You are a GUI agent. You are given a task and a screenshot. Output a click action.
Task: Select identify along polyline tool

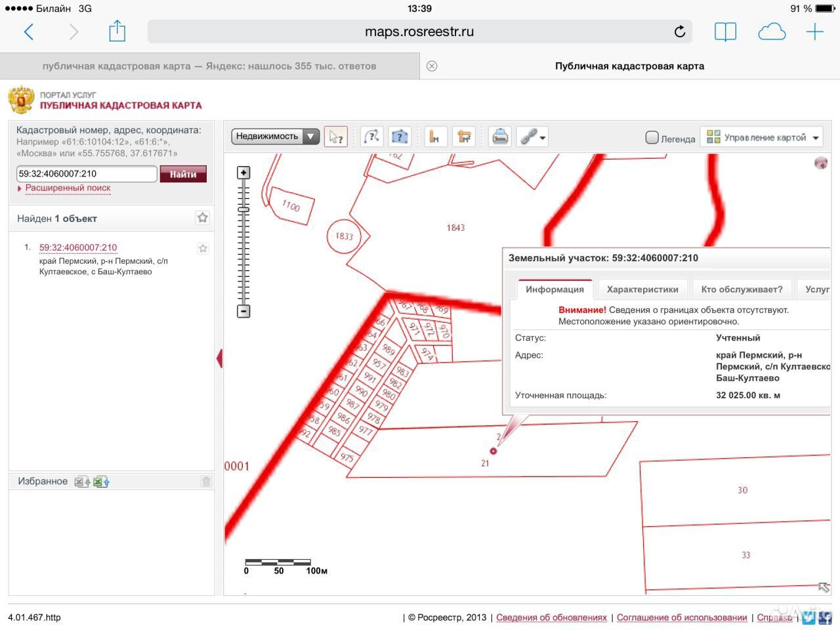click(371, 136)
